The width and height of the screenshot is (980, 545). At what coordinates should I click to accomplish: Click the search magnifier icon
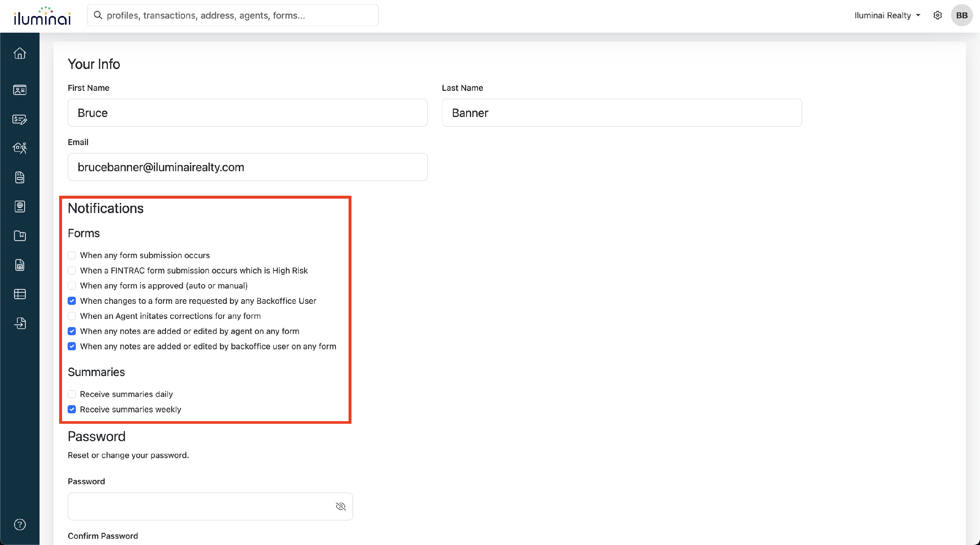pos(98,15)
